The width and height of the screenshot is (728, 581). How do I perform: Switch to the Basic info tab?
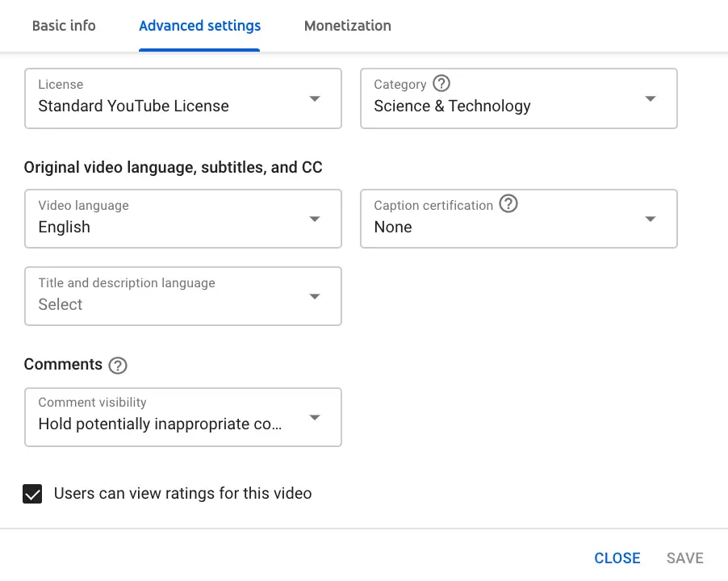click(64, 26)
